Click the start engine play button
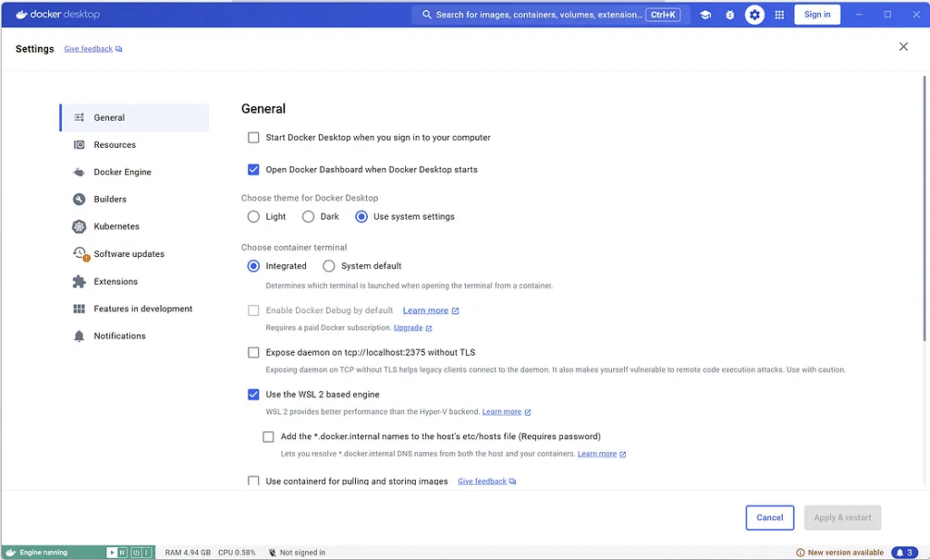Screen dimensions: 930x560 pos(112,553)
